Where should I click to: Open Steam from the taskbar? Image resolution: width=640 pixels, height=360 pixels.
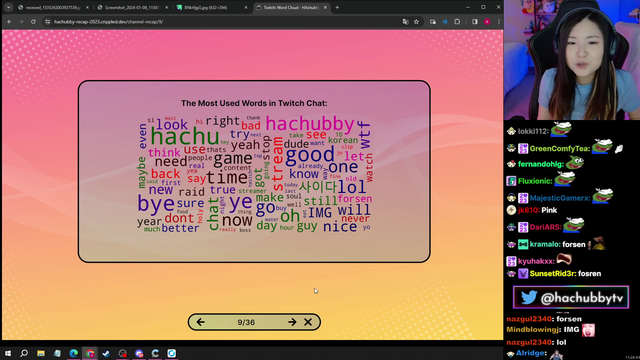[106, 353]
